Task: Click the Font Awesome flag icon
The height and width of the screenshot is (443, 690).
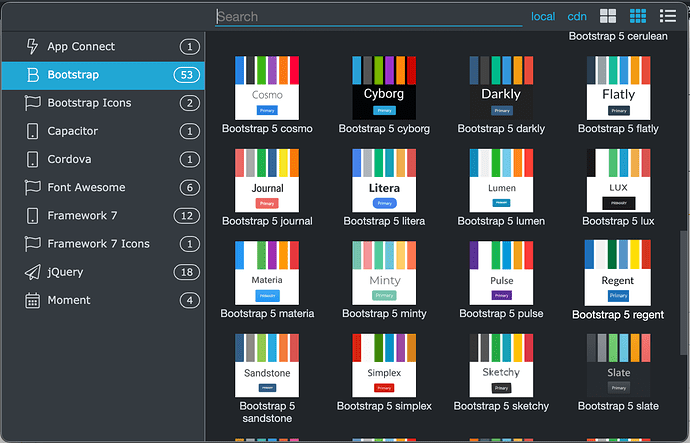Action: (32, 188)
